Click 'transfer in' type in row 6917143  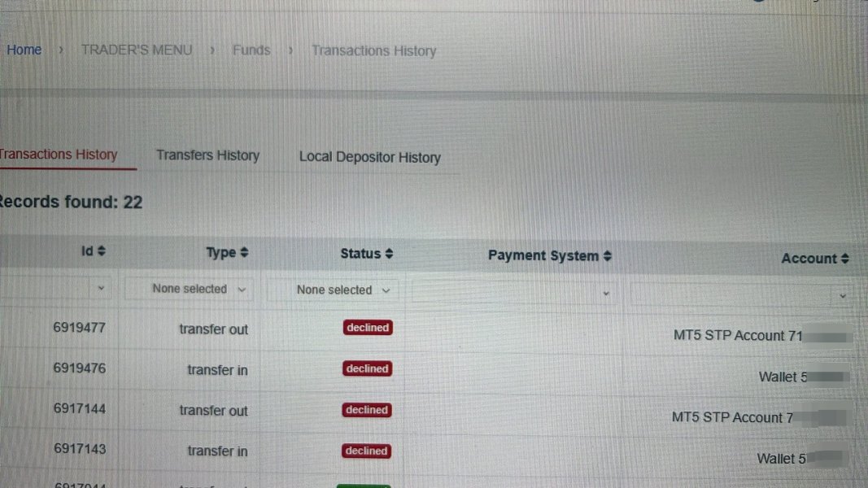click(217, 451)
